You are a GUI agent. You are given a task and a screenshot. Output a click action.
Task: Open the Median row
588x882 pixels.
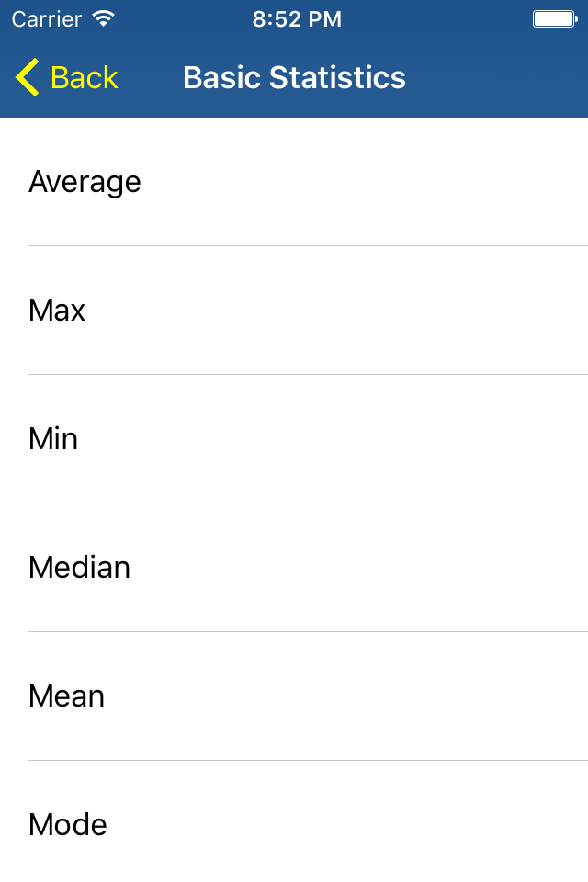tap(294, 568)
